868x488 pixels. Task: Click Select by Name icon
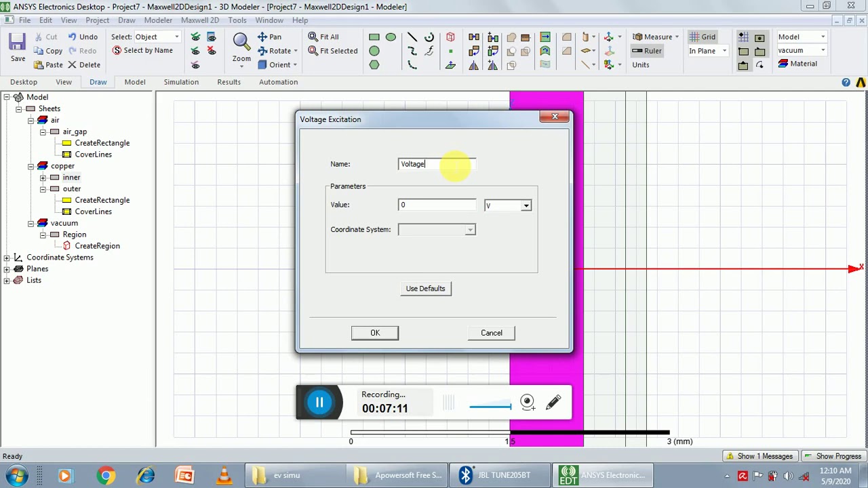(x=117, y=51)
